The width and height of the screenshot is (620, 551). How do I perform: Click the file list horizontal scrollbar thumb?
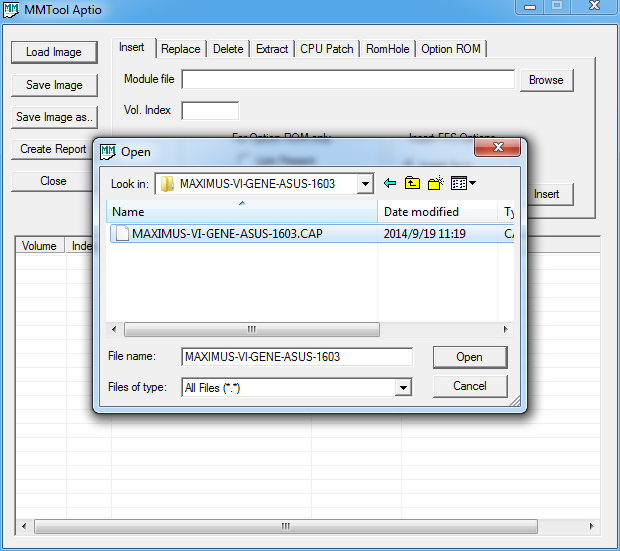click(x=252, y=329)
